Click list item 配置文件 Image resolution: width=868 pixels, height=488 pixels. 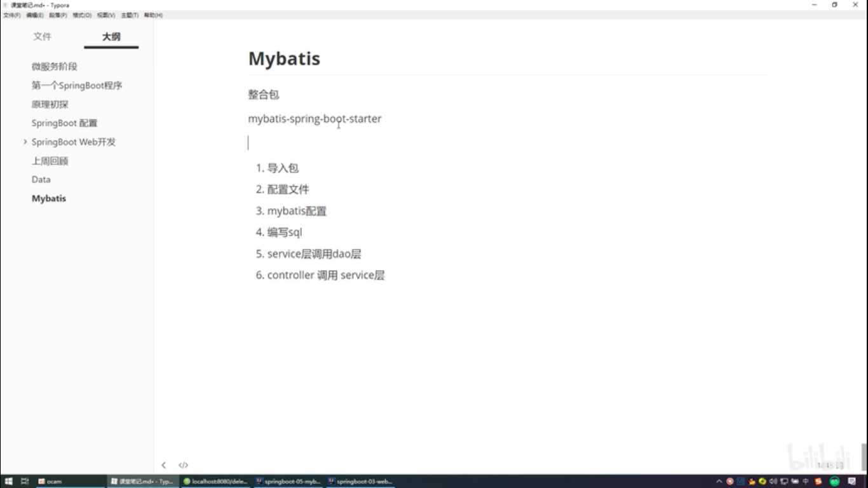tap(288, 189)
